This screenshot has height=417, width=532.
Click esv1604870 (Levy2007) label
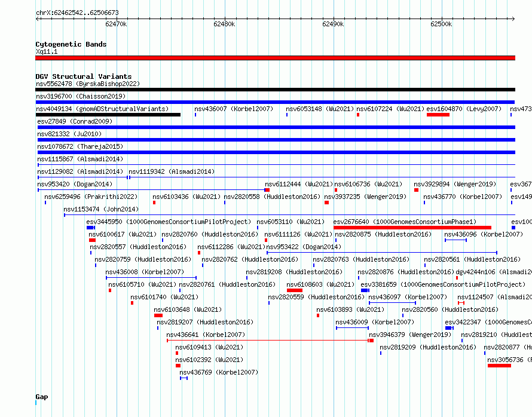(x=464, y=109)
